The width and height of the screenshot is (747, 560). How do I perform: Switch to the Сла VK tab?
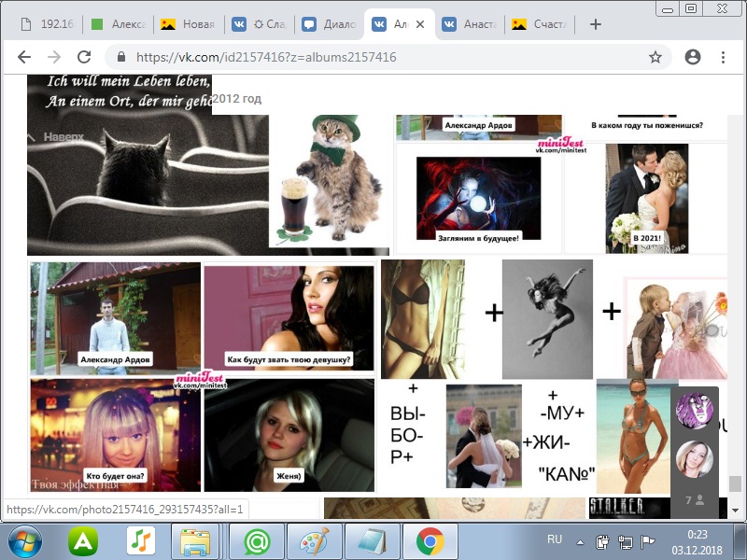pyautogui.click(x=260, y=24)
